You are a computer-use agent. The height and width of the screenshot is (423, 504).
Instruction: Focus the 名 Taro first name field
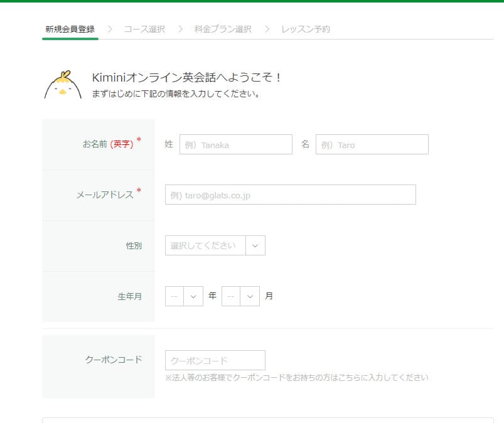point(372,144)
